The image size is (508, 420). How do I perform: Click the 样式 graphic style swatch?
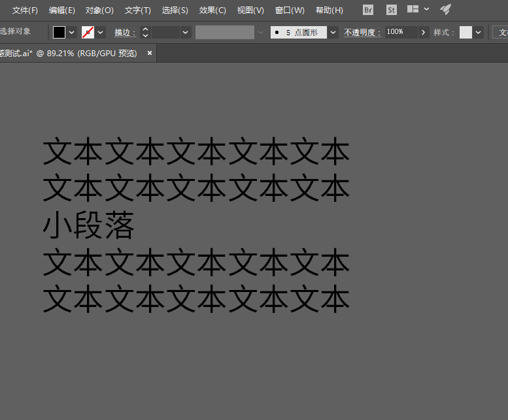pyautogui.click(x=466, y=33)
